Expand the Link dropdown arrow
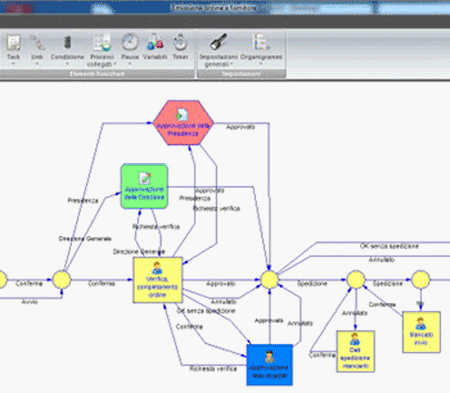450x393 pixels. [x=37, y=64]
